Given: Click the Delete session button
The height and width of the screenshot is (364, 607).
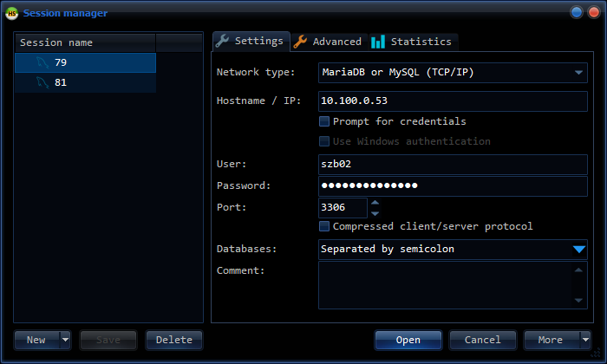Looking at the screenshot, I should (173, 340).
